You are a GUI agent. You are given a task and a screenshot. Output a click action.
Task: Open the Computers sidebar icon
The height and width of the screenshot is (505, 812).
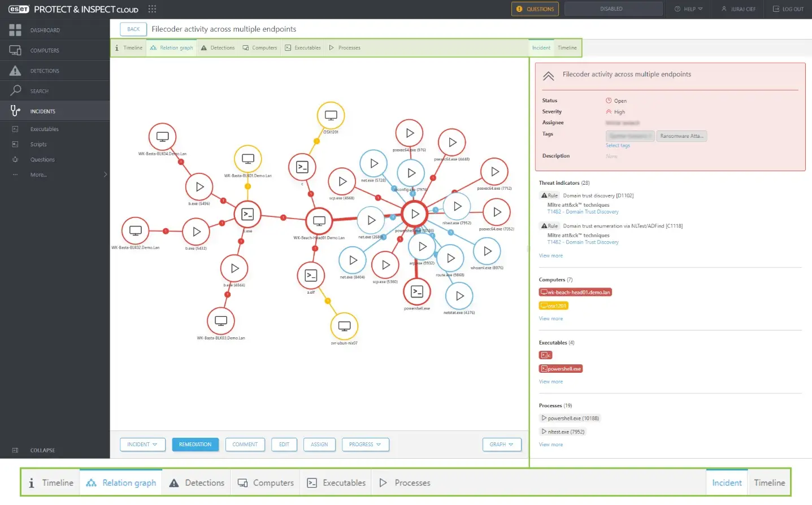tap(15, 50)
